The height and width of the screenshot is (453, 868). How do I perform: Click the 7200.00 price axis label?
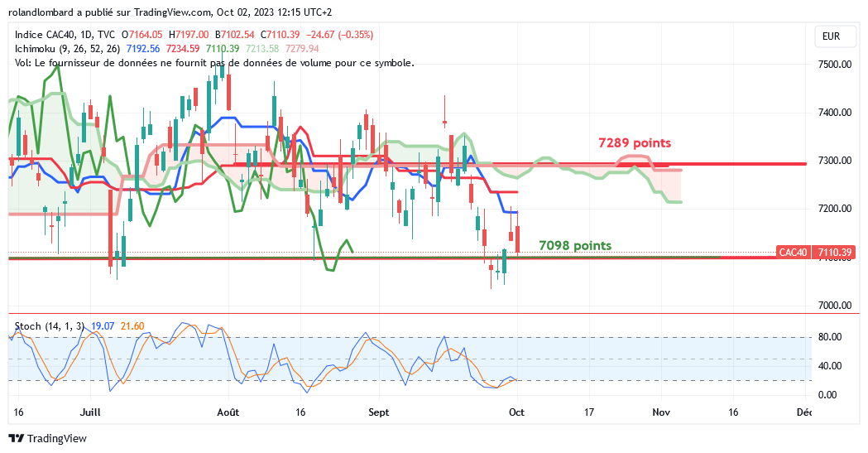[835, 209]
